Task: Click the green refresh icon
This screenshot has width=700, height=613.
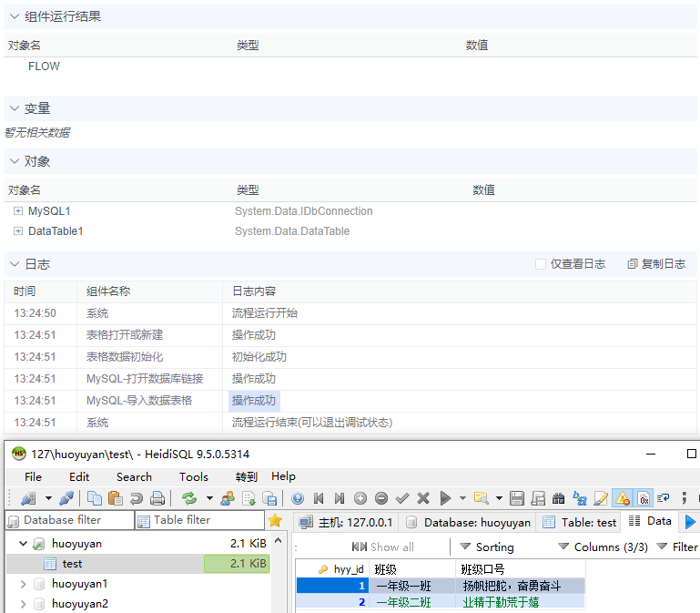Action: point(189,498)
